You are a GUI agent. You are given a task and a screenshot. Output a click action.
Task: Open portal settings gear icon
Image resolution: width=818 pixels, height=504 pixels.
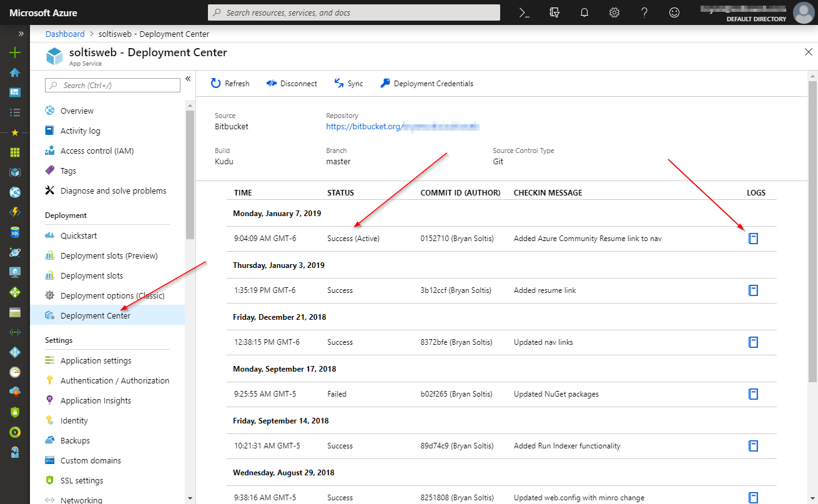click(x=614, y=12)
